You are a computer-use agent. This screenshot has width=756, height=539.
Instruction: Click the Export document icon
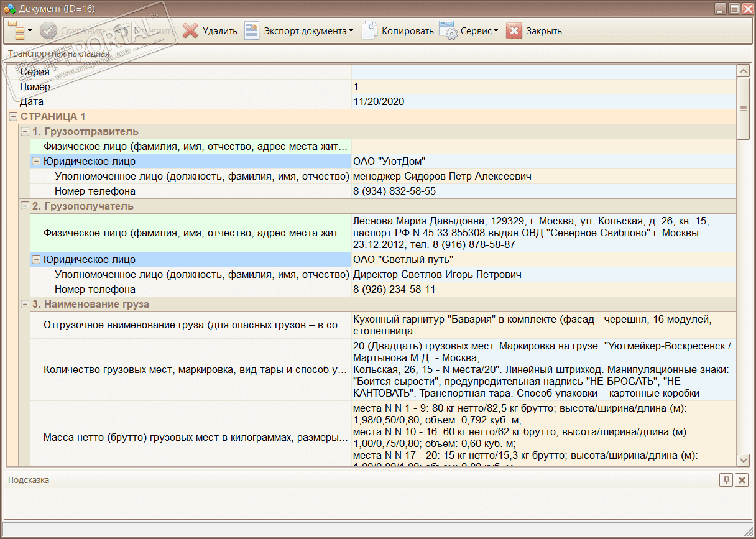[x=251, y=30]
